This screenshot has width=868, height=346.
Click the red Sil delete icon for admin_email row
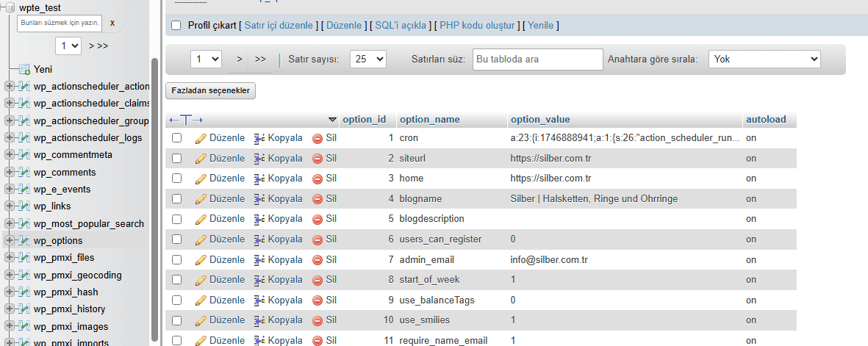tap(318, 260)
